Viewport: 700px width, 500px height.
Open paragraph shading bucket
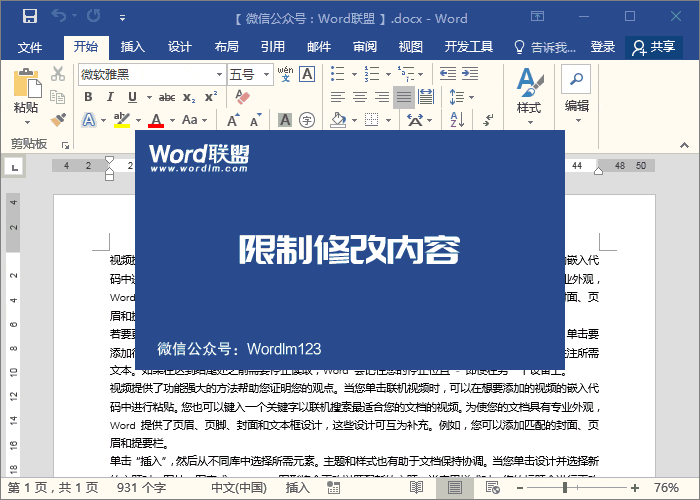click(338, 120)
